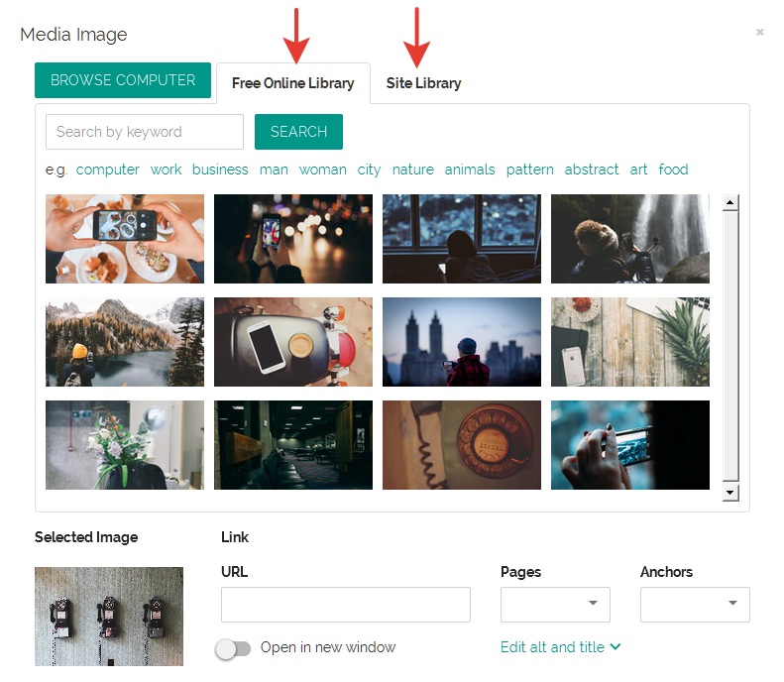
Task: Choose the 'food' keyword suggestion
Action: [x=673, y=170]
